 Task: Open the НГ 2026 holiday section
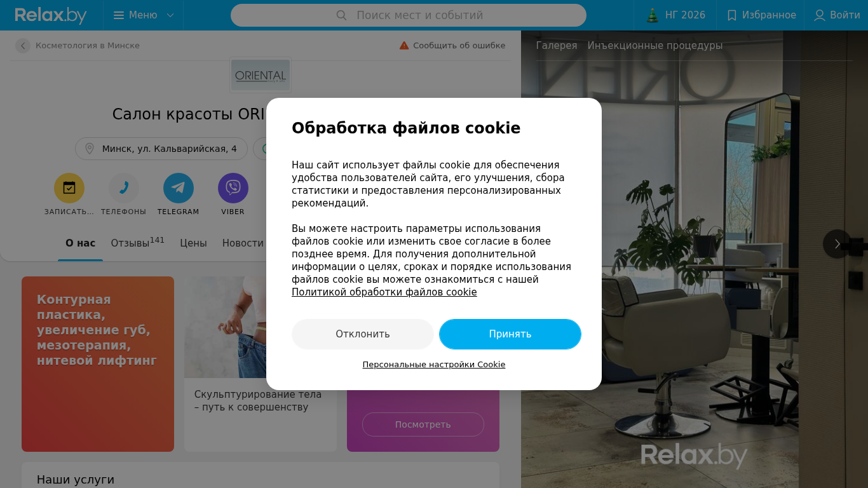point(675,15)
